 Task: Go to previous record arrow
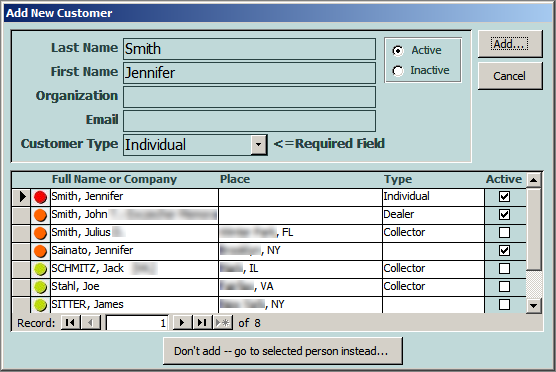click(x=91, y=323)
